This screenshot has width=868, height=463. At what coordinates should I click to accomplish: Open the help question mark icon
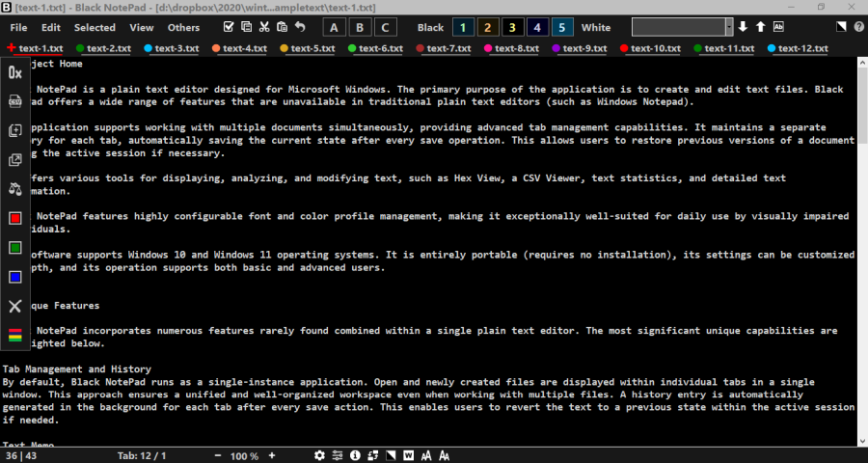coord(858,27)
